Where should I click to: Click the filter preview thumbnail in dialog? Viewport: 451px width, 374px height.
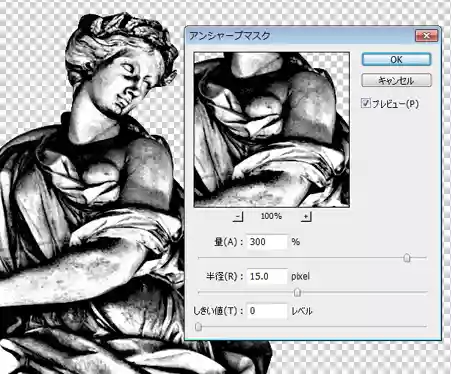[272, 130]
